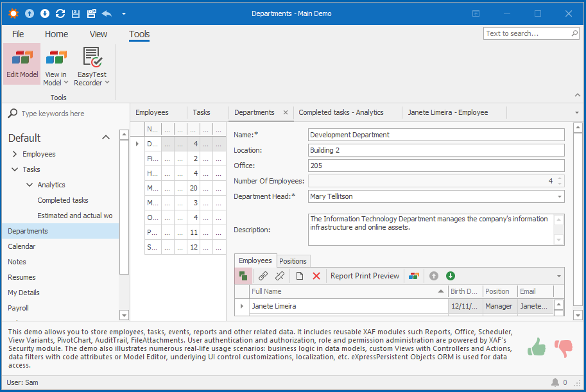The height and width of the screenshot is (392, 586).
Task: Click the Save and Close icon
Action: (x=92, y=14)
